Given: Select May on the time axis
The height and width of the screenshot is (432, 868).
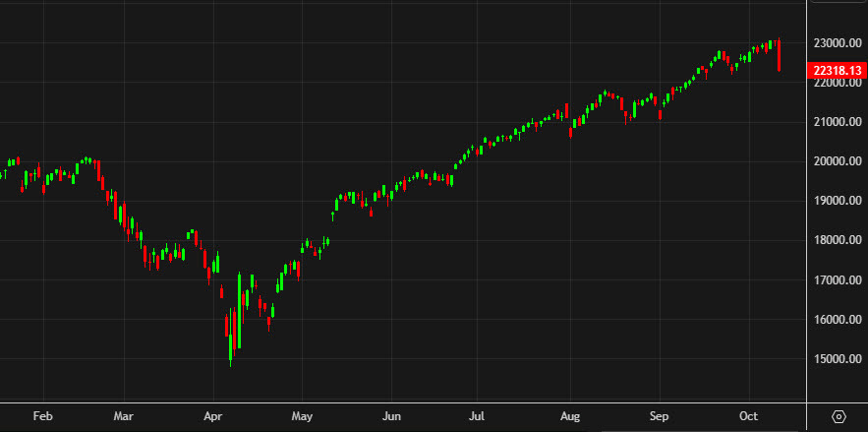Looking at the screenshot, I should pos(303,416).
